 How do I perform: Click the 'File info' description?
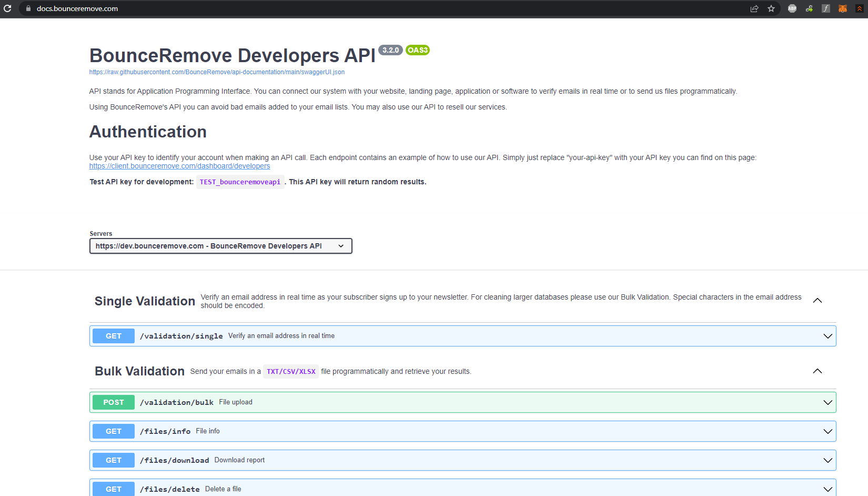click(208, 431)
